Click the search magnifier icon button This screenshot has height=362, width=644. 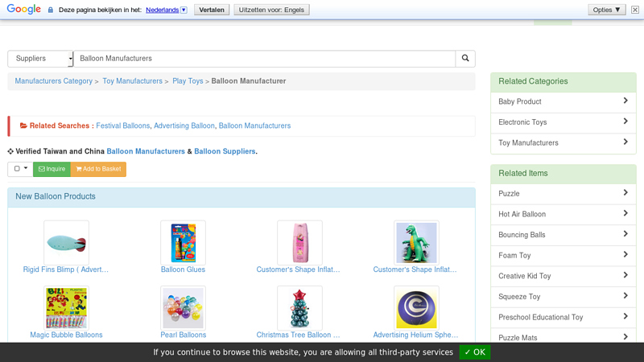[x=465, y=58]
